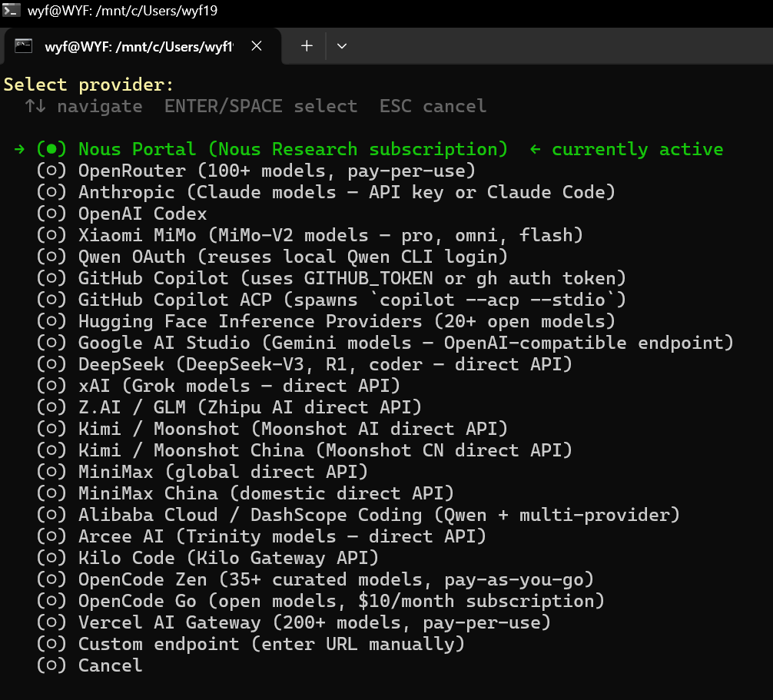
Task: Pick Anthropic Claude models provider
Action: [x=326, y=192]
